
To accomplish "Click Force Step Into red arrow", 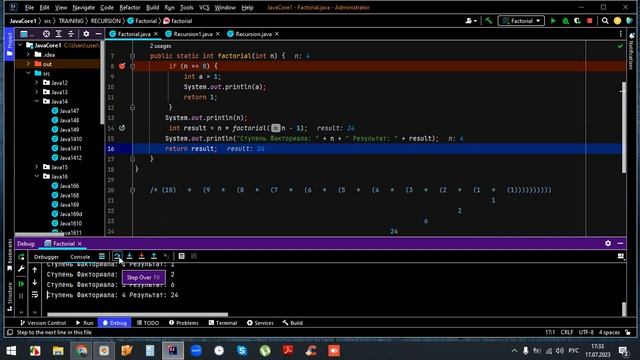I will [142, 256].
